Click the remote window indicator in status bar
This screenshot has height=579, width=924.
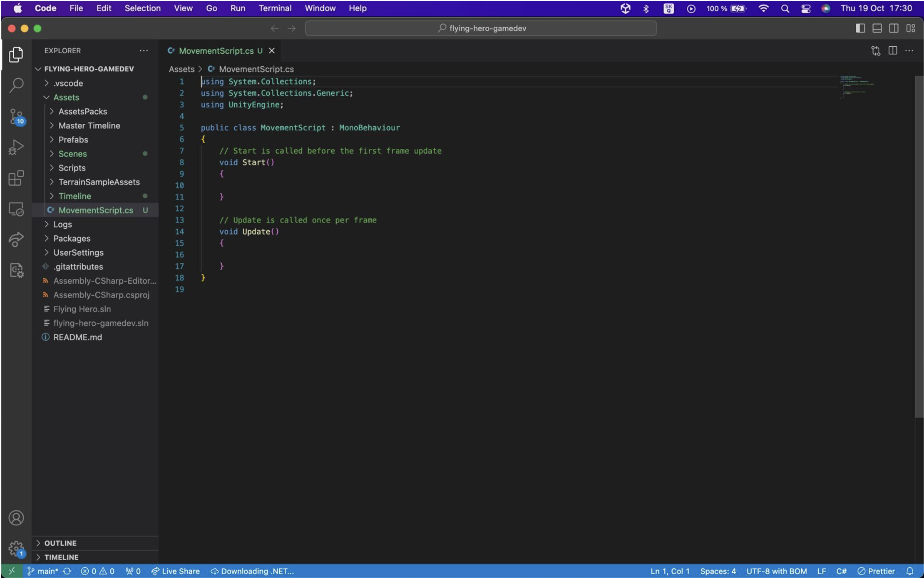click(x=12, y=571)
